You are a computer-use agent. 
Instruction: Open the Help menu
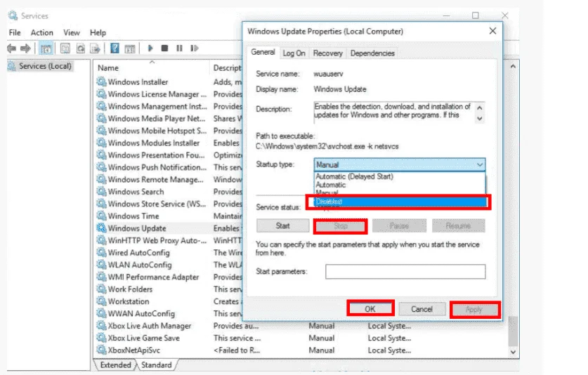coord(98,32)
